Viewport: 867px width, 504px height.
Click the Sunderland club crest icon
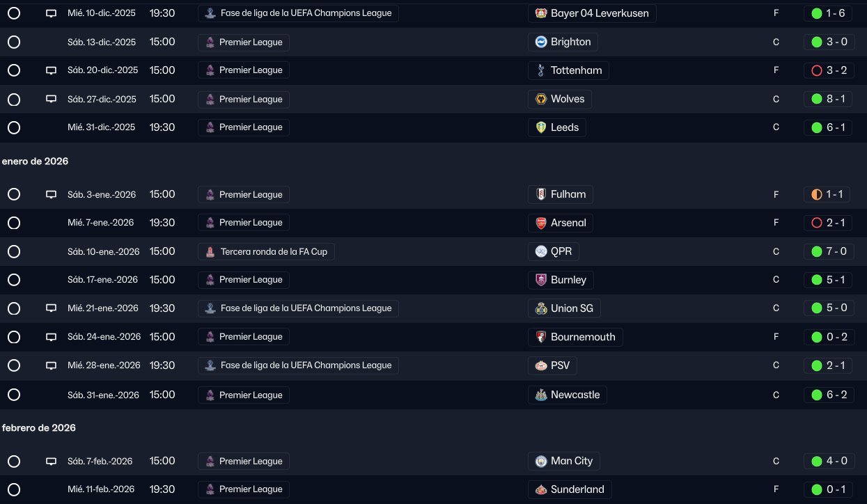541,489
